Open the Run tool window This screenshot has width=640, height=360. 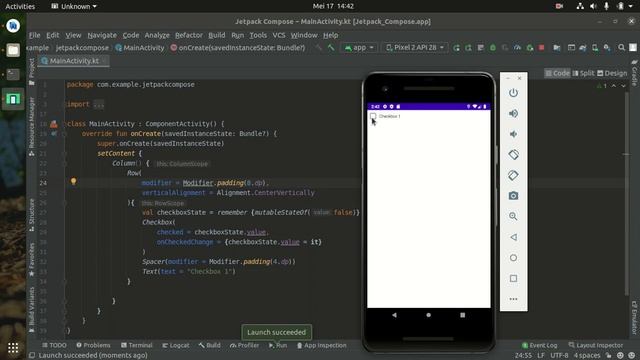click(x=278, y=345)
